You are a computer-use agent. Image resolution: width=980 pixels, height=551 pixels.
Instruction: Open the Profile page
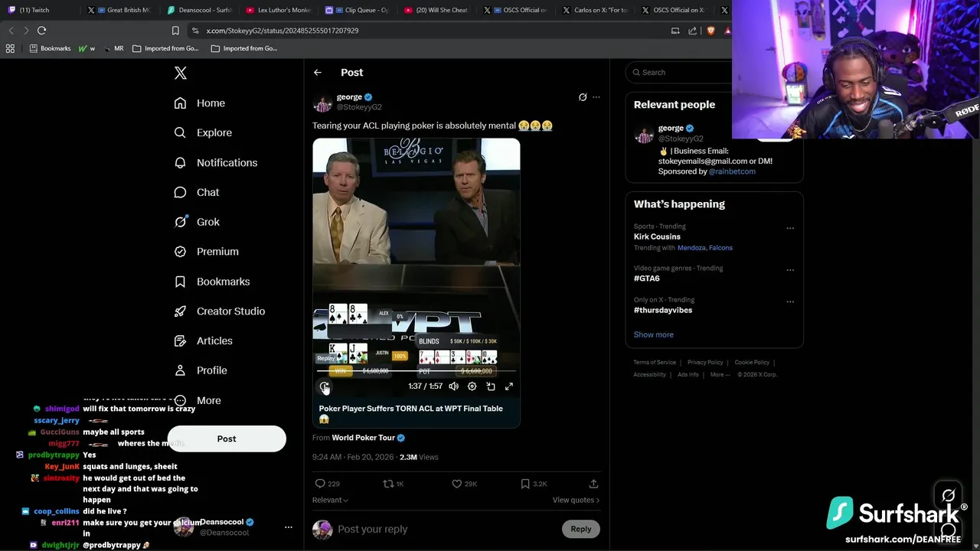pos(201,370)
